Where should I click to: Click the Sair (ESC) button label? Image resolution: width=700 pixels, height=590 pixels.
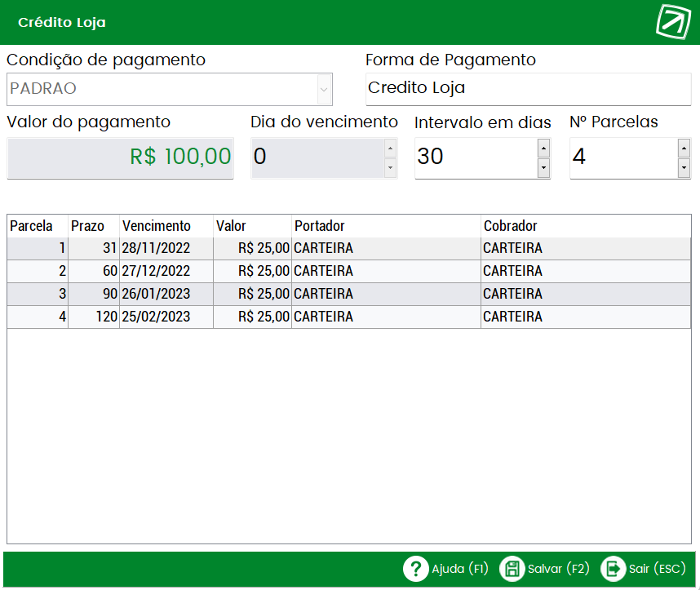click(x=657, y=569)
